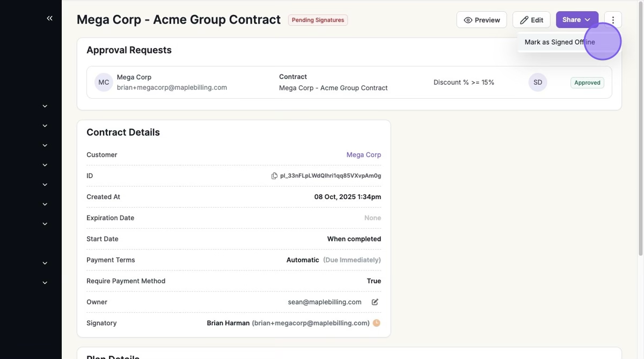Click the orange pending clock icon beside Signatory
The image size is (644, 359).
tap(377, 323)
